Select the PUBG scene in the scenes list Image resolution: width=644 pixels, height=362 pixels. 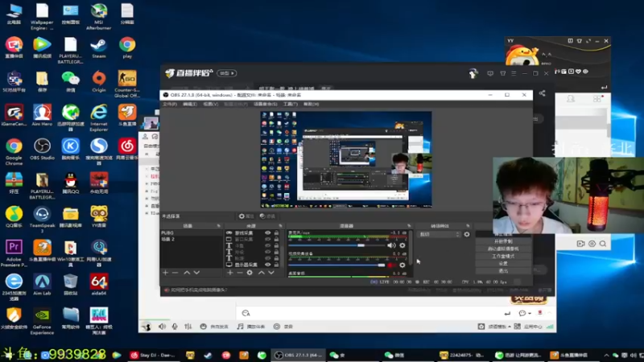(192, 232)
